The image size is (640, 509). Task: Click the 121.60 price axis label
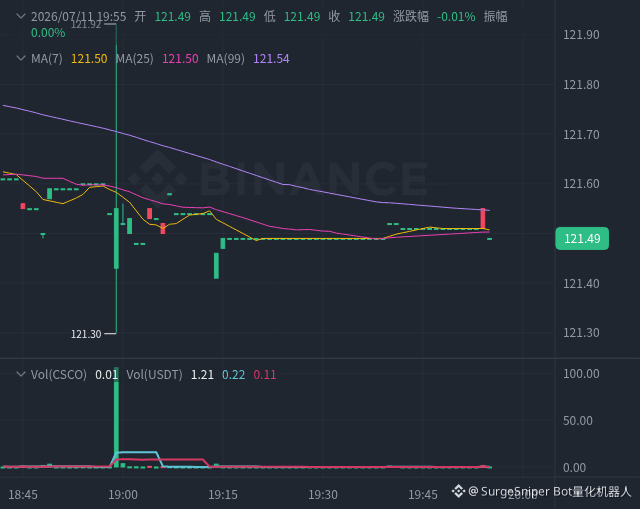(x=581, y=184)
